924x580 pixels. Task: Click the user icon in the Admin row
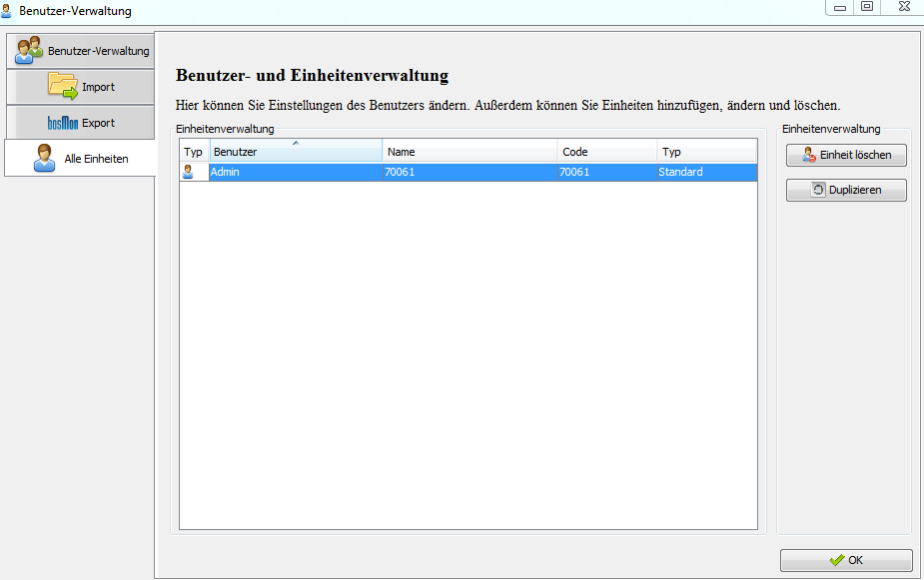[189, 172]
